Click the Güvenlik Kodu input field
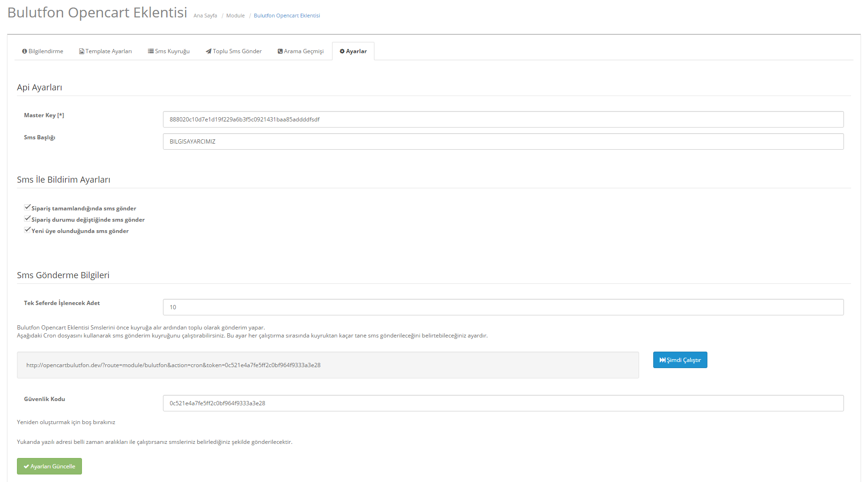 point(503,403)
